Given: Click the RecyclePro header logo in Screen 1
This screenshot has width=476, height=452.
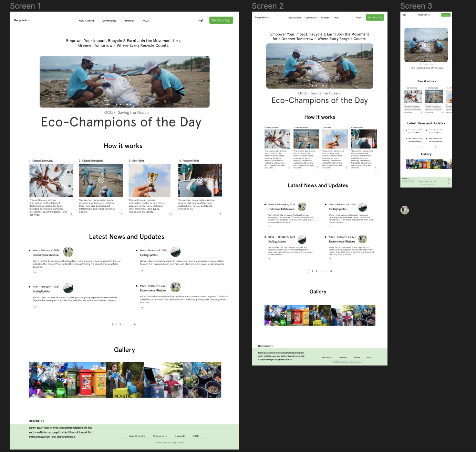Looking at the screenshot, I should 22,20.
